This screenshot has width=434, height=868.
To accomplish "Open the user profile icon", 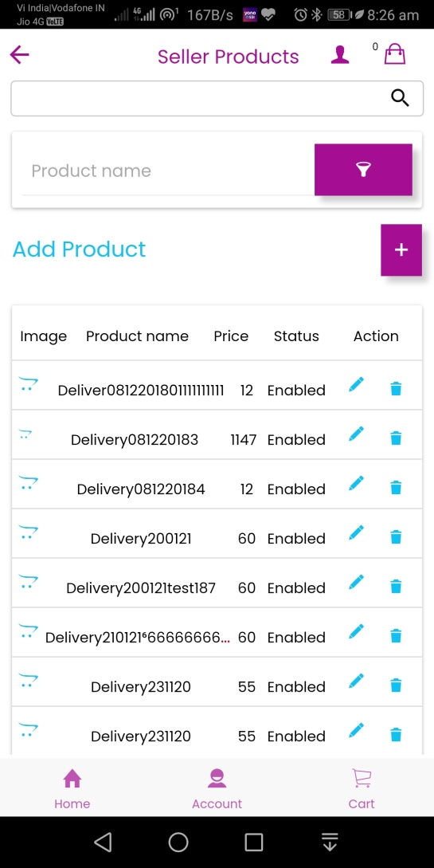I will (340, 55).
